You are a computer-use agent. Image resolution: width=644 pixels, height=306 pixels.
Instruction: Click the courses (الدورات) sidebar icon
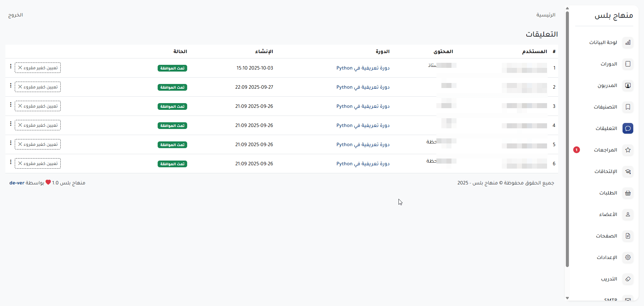(628, 64)
